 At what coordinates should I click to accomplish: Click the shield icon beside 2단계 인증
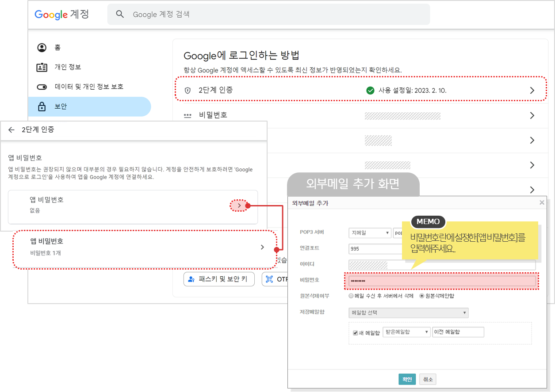[188, 91]
